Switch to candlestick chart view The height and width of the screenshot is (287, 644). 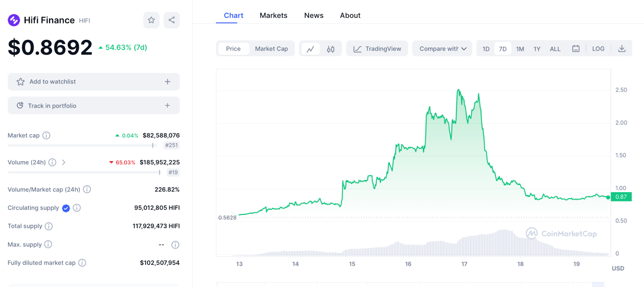(330, 49)
